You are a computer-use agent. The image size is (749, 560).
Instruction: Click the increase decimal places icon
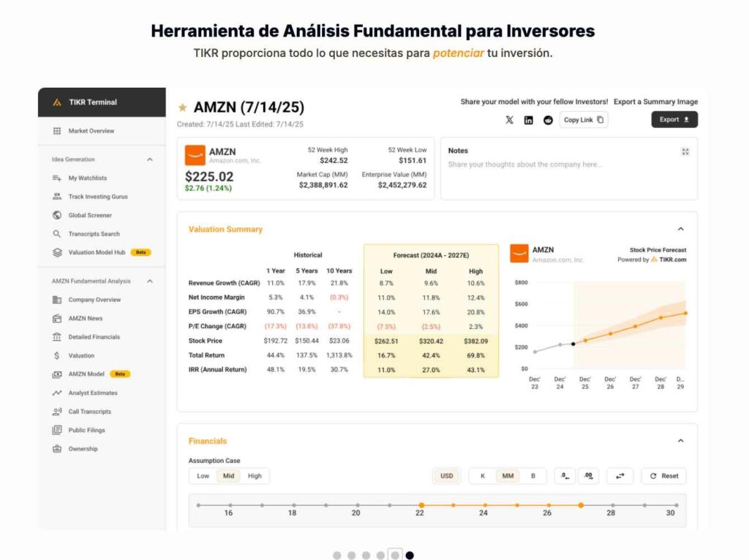[588, 476]
